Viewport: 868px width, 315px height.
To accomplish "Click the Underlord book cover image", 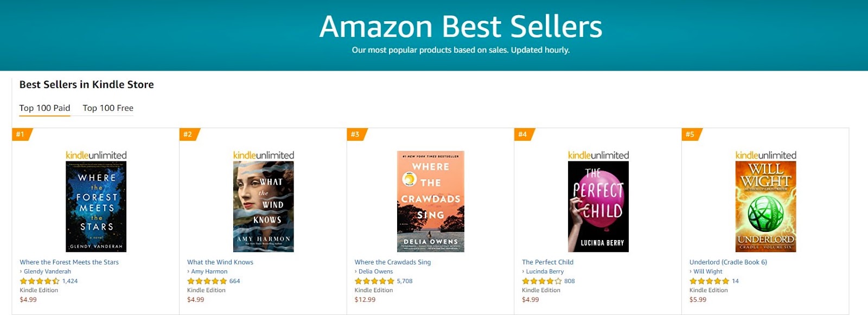I will (x=765, y=206).
